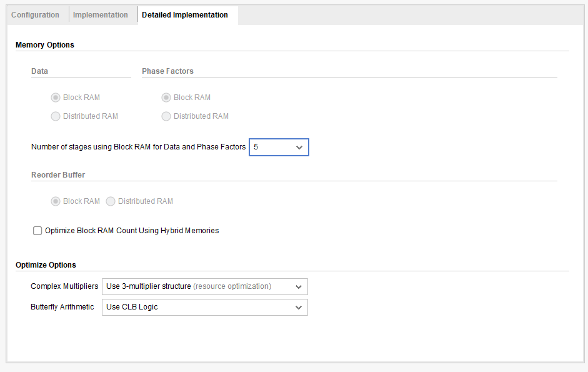Select Block RAM radio under Data

pyautogui.click(x=56, y=98)
